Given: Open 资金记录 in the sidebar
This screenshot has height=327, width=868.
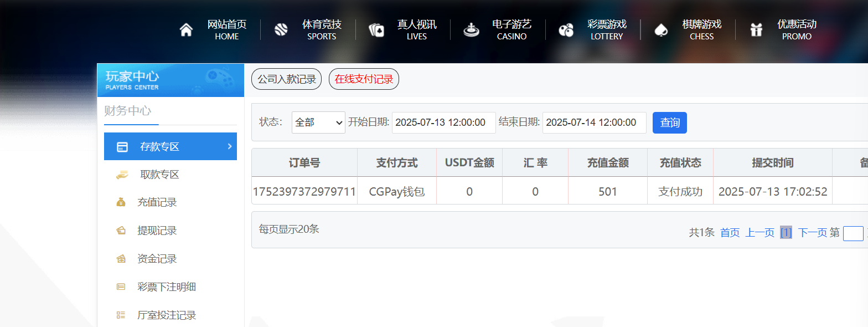Looking at the screenshot, I should click(157, 259).
